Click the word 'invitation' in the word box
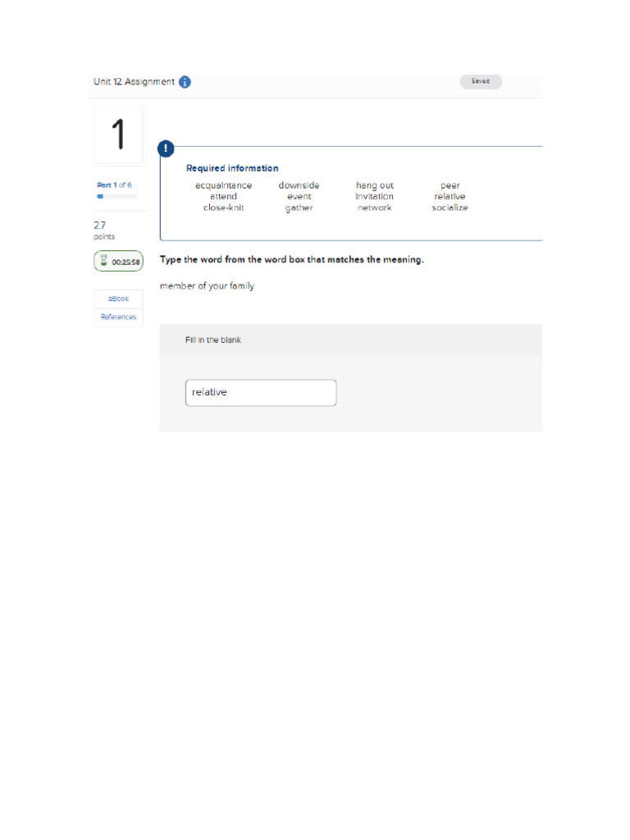 374,197
